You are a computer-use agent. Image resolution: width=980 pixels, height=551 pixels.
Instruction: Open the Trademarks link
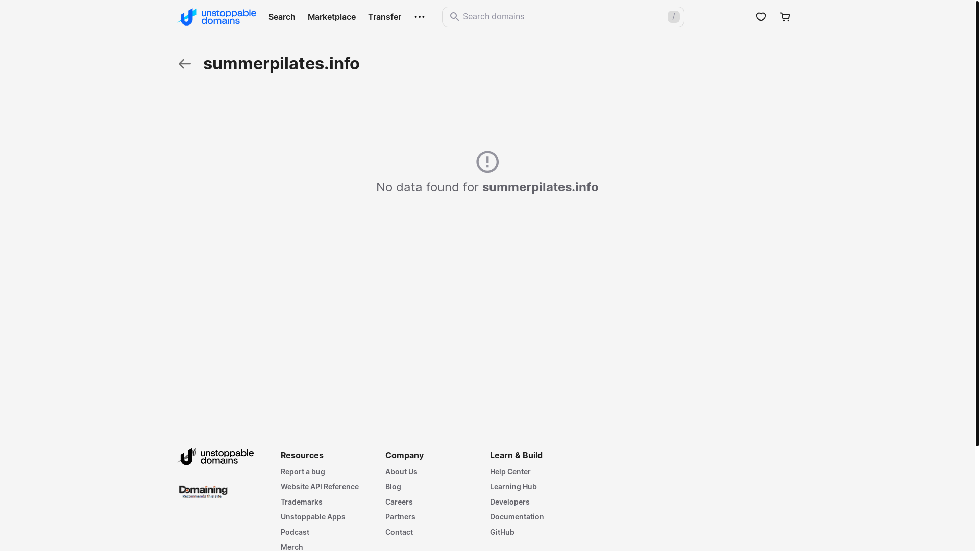pyautogui.click(x=302, y=502)
